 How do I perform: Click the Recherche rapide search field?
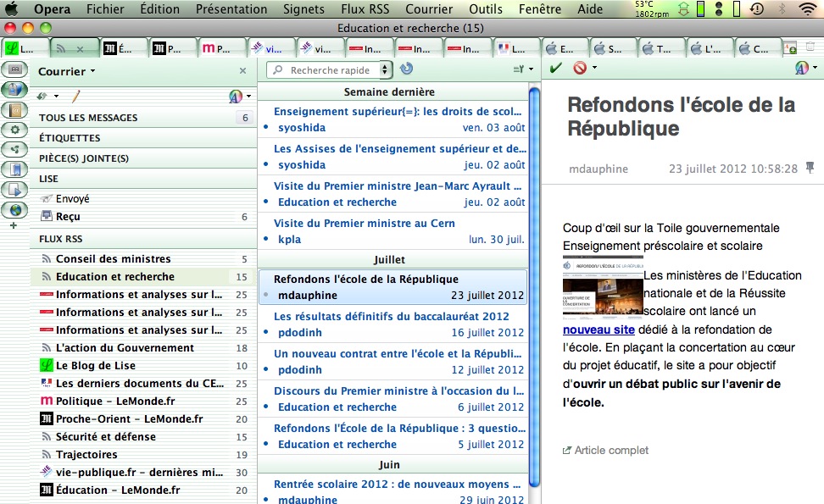[331, 70]
